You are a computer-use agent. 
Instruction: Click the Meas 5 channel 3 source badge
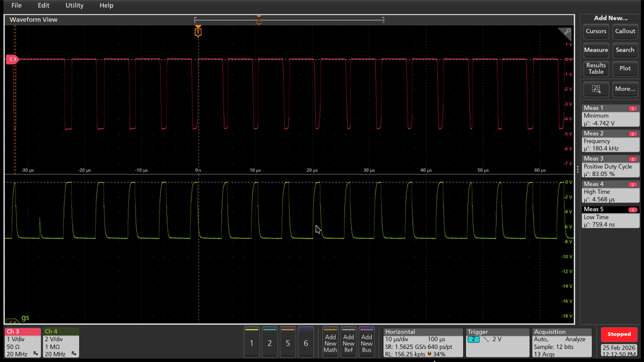point(633,210)
